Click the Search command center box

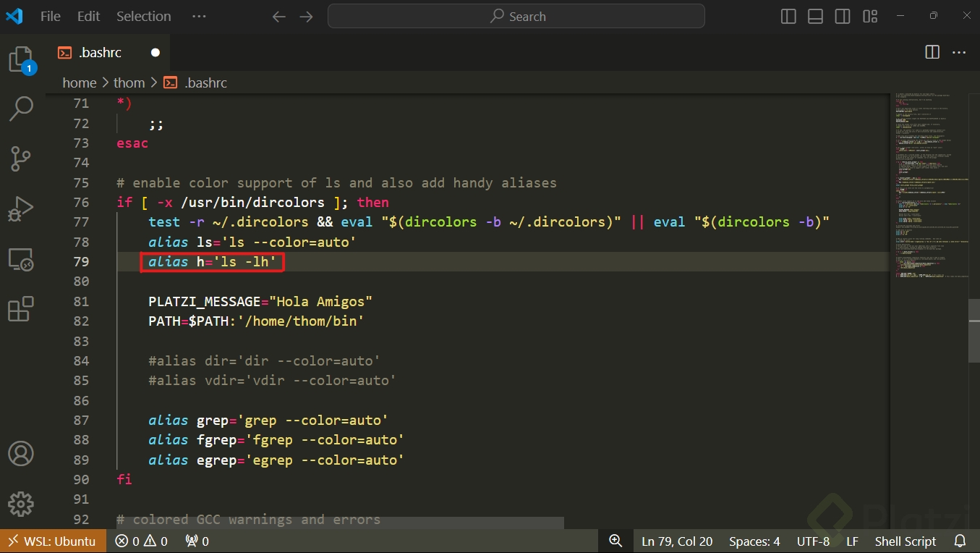click(x=516, y=16)
